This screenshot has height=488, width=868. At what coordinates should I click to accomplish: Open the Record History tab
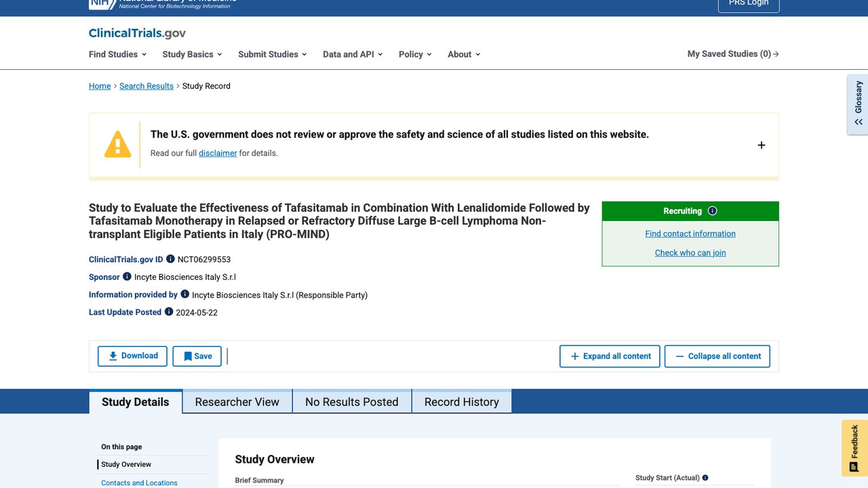[462, 402]
